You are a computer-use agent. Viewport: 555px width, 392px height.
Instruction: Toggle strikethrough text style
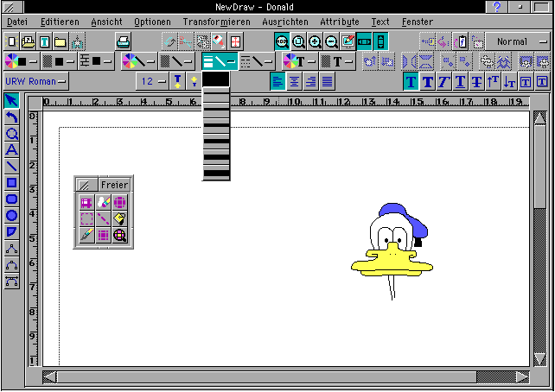coord(476,82)
